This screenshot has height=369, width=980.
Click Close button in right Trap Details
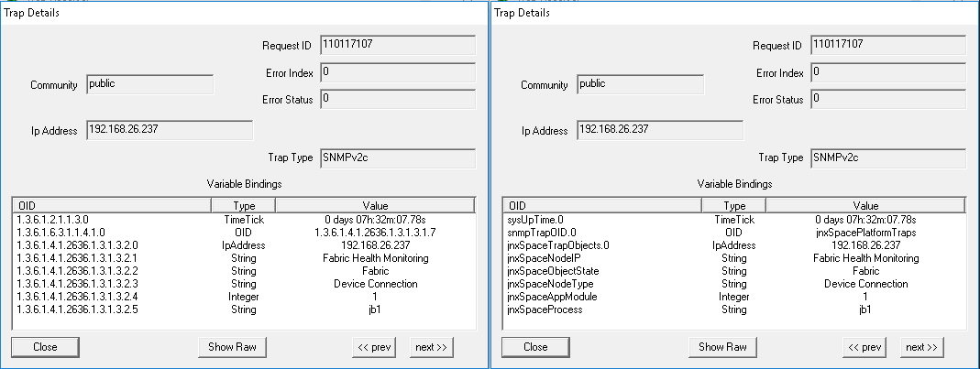(x=535, y=347)
